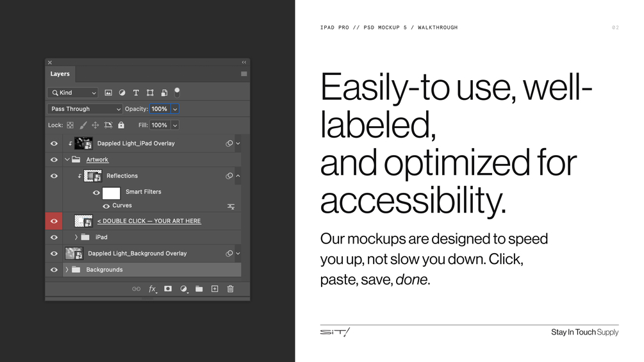Lock position move icon
The height and width of the screenshot is (362, 644).
pos(95,125)
